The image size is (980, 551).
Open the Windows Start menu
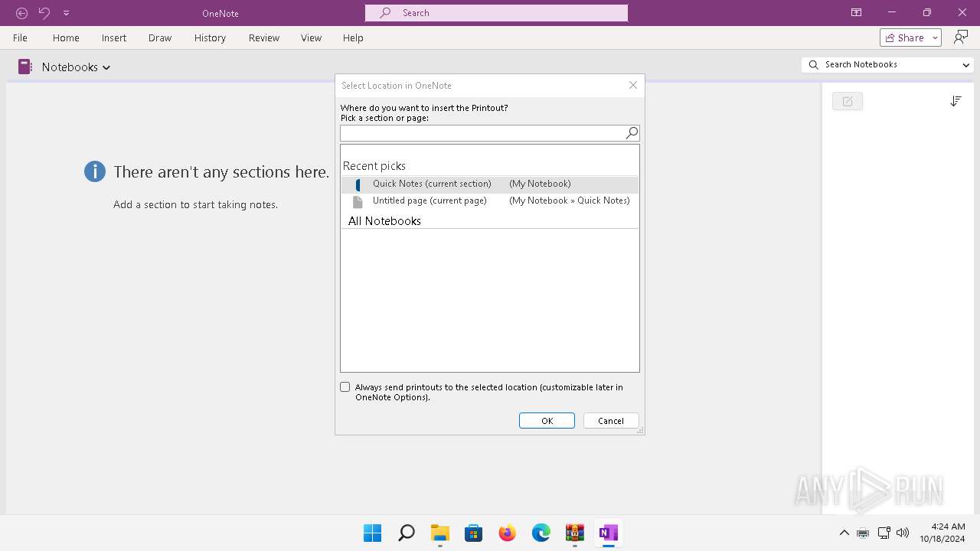pos(373,533)
